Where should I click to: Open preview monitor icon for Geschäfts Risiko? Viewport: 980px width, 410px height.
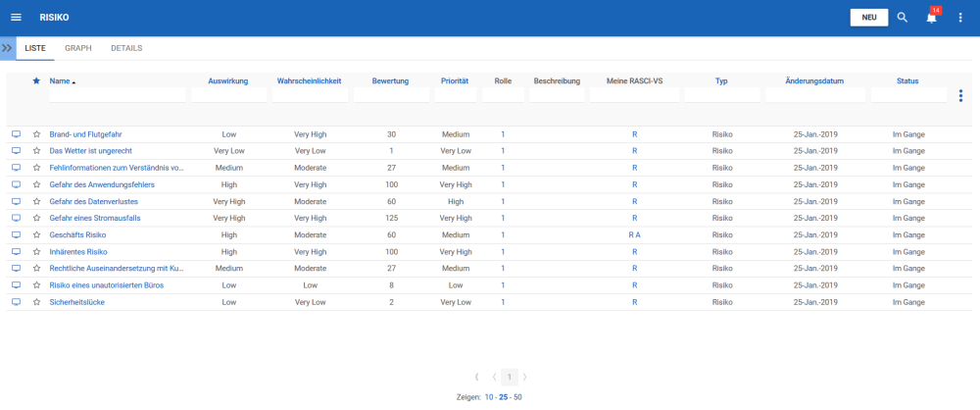click(x=17, y=234)
